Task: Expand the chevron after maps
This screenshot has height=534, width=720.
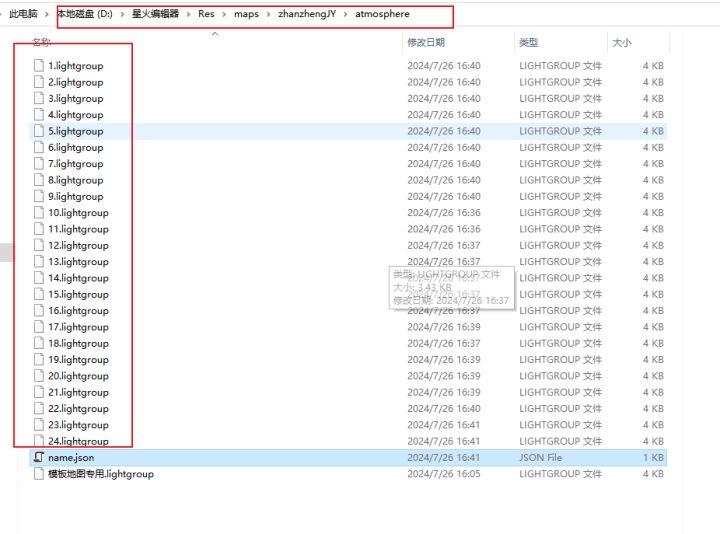Action: coord(268,14)
